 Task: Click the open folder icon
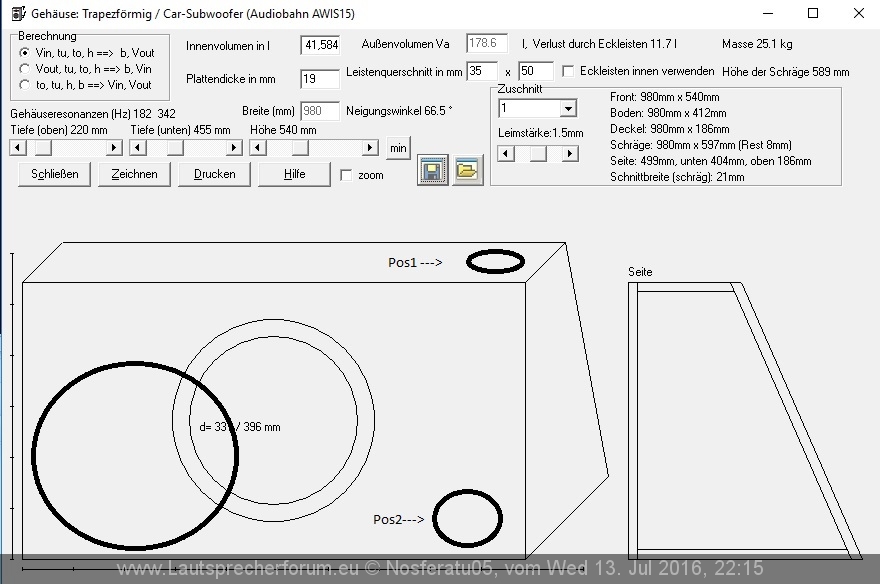tap(467, 171)
